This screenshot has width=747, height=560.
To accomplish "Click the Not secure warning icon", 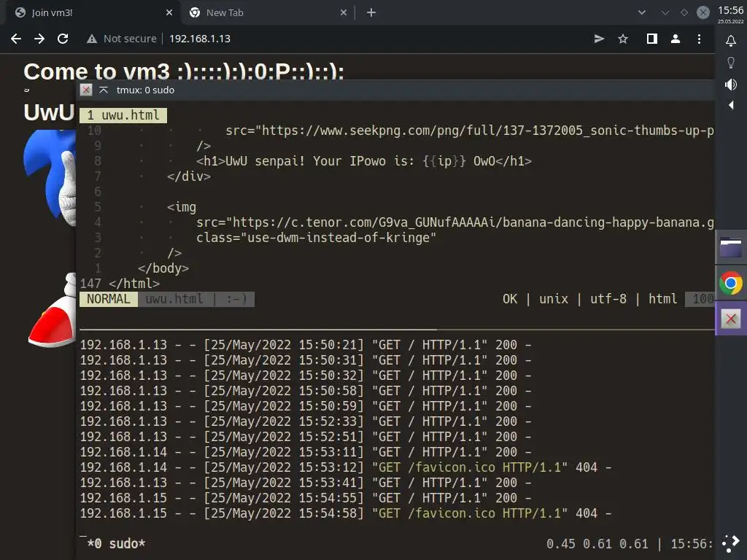I will click(x=92, y=39).
